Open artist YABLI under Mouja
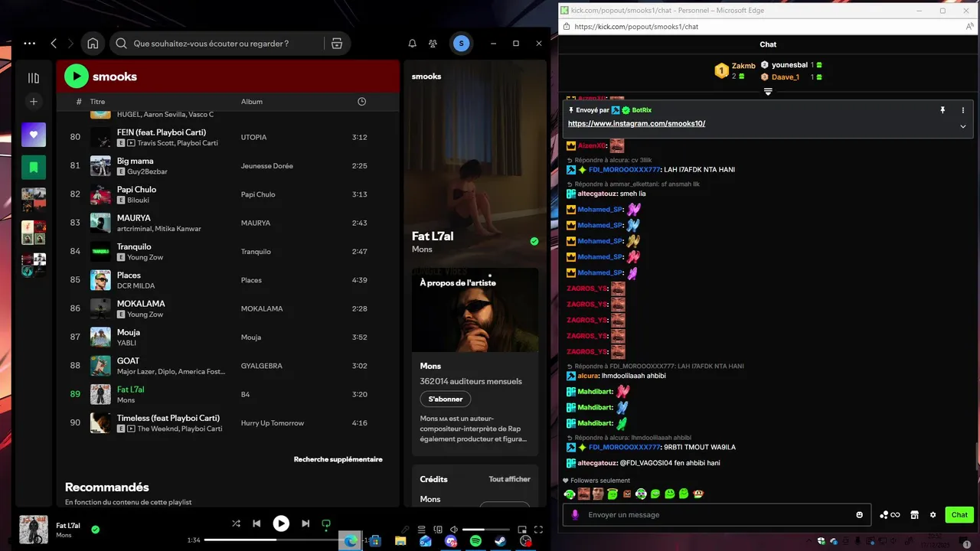Screen dimensions: 980x551 [126, 343]
